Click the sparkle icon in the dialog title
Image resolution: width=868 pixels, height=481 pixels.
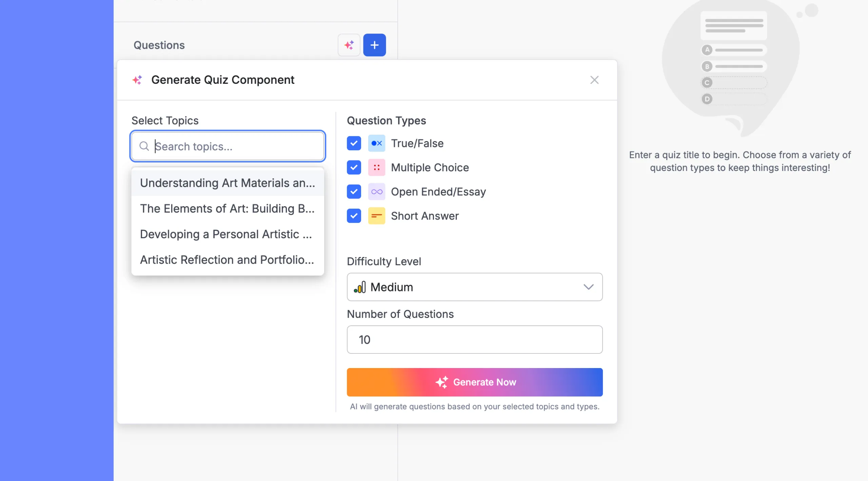click(137, 80)
